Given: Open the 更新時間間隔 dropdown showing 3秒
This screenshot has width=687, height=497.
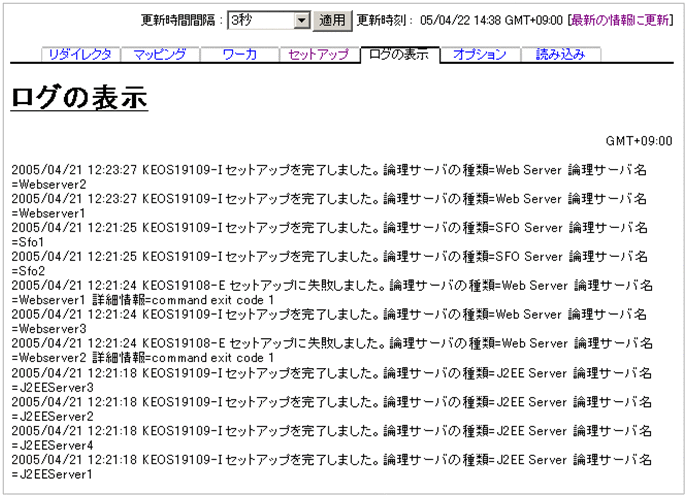Looking at the screenshot, I should [x=269, y=20].
